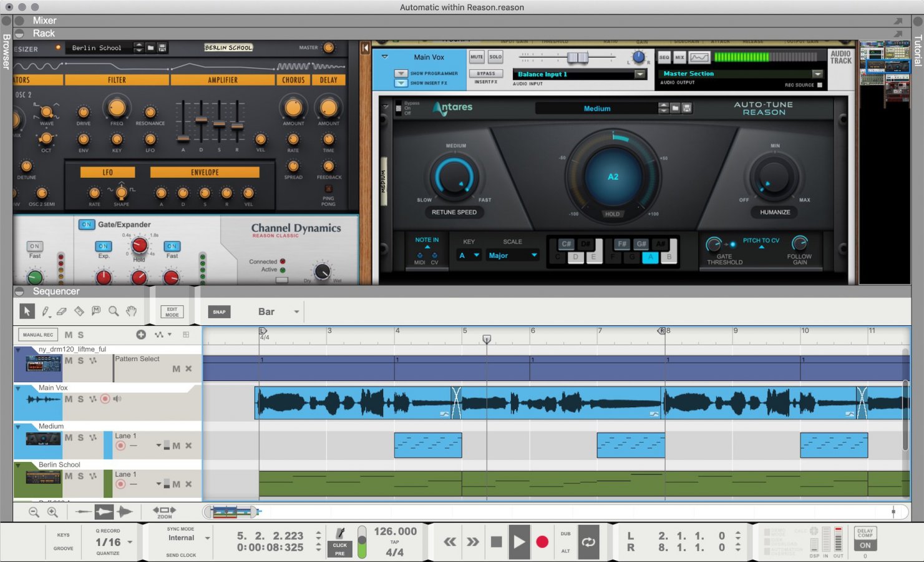This screenshot has height=562, width=924.
Task: Click the MANUAL REC button
Action: (x=37, y=335)
